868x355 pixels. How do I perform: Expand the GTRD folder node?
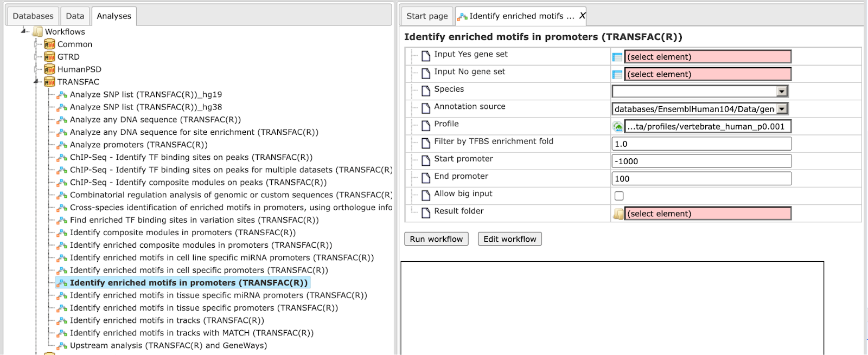(x=37, y=56)
